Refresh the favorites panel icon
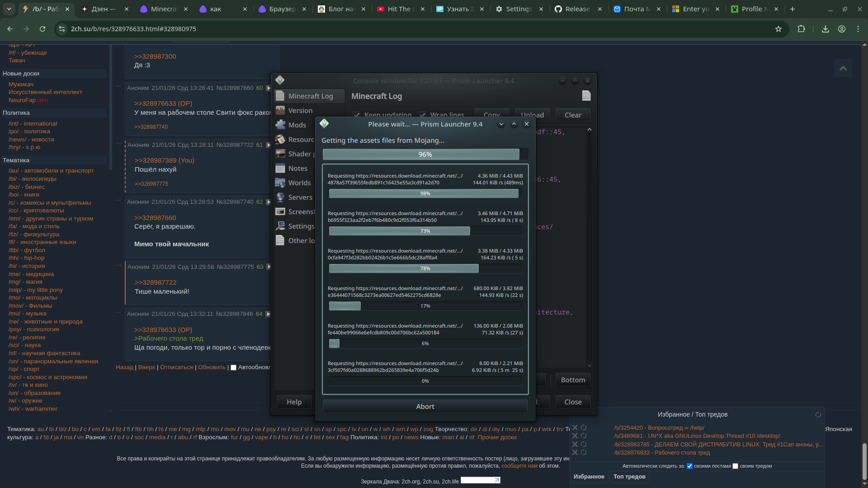 tap(818, 415)
